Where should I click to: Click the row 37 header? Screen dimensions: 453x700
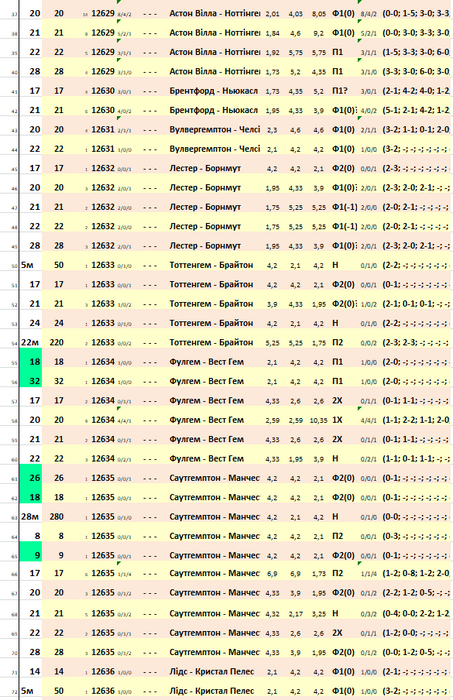(14, 15)
